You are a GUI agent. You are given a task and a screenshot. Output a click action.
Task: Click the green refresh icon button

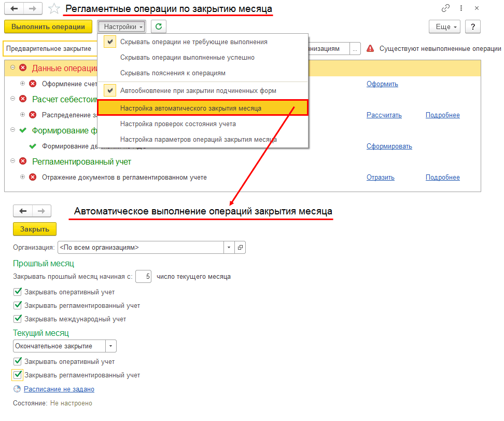pyautogui.click(x=159, y=26)
